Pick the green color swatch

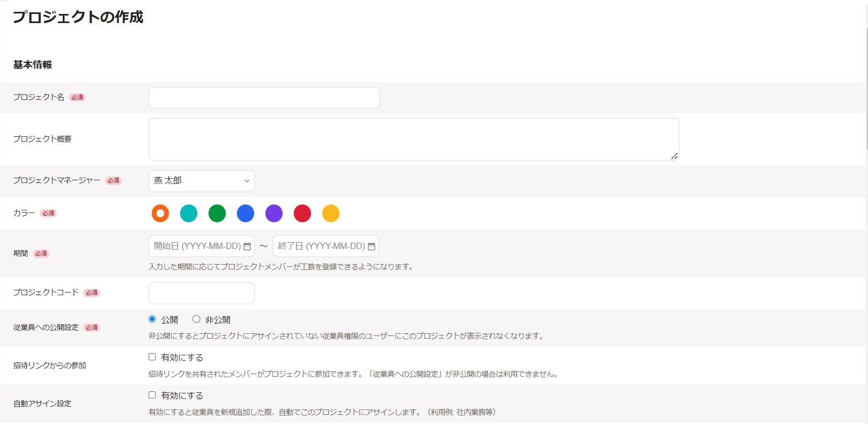click(217, 213)
